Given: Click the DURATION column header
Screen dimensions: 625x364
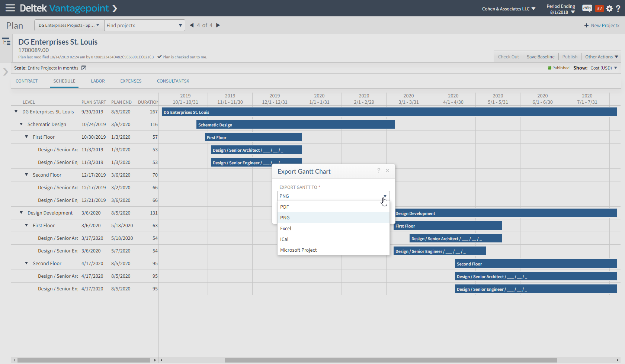Looking at the screenshot, I should pyautogui.click(x=148, y=102).
